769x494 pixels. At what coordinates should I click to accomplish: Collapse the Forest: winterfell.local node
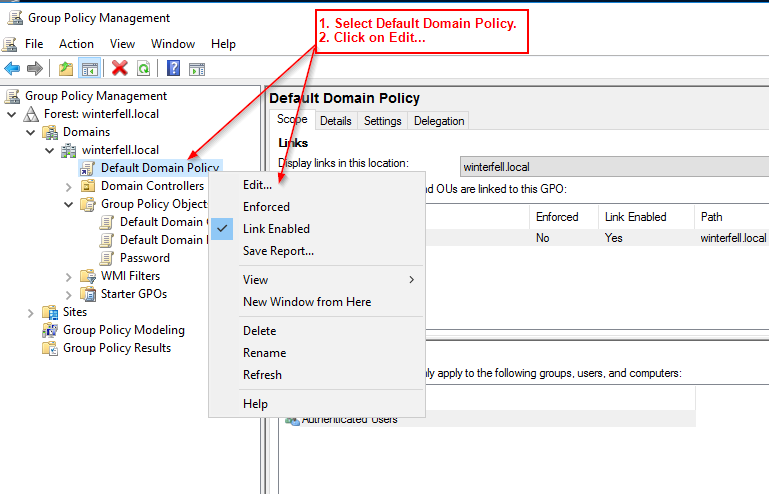[12, 114]
